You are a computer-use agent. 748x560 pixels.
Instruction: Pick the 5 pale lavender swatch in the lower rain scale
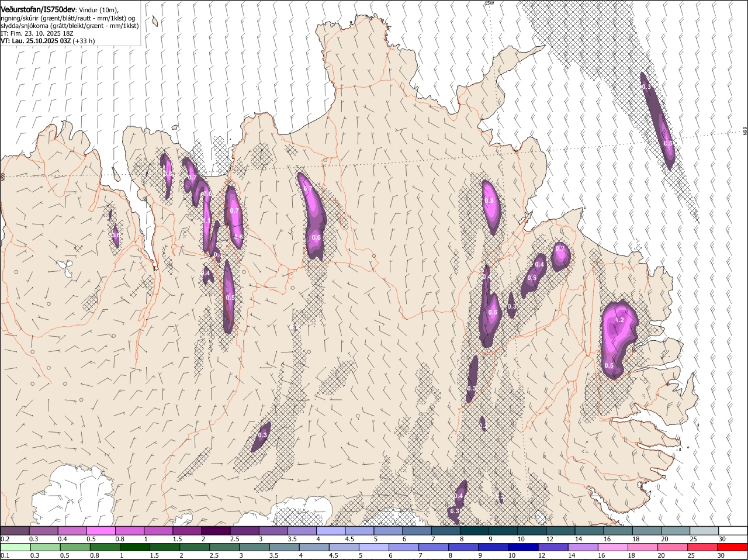tap(373, 547)
